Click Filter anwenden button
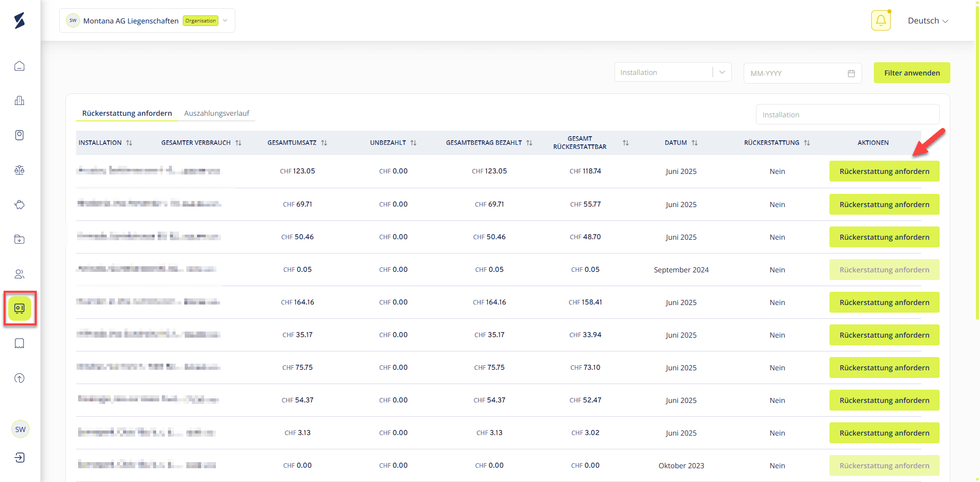This screenshot has width=980, height=482. click(x=912, y=73)
